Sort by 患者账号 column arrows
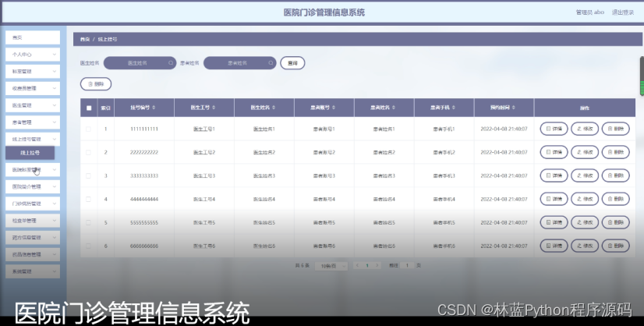The width and height of the screenshot is (644, 326). coord(334,108)
